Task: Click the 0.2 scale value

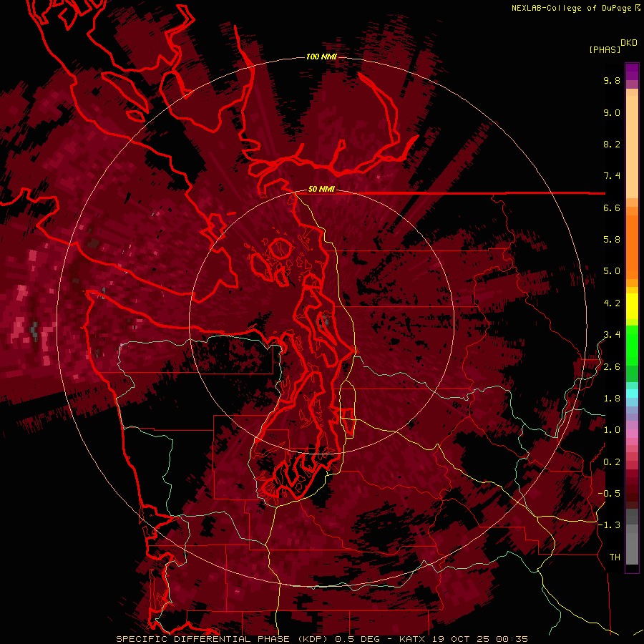Action: tap(612, 462)
